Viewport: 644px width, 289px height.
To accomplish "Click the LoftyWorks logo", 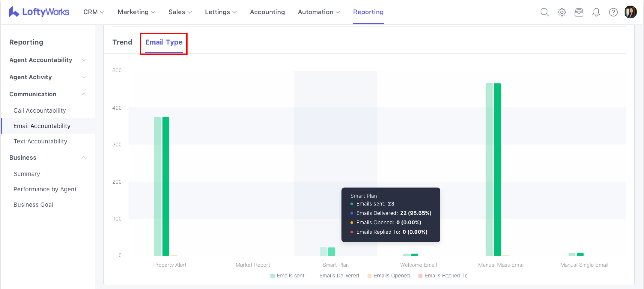I will click(x=39, y=12).
